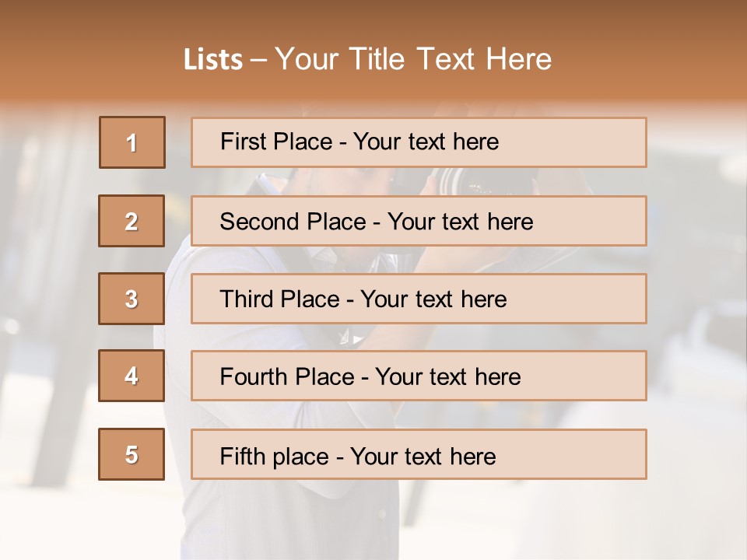Image resolution: width=747 pixels, height=560 pixels.
Task: Click the bold "Lists" word in title
Action: point(212,60)
